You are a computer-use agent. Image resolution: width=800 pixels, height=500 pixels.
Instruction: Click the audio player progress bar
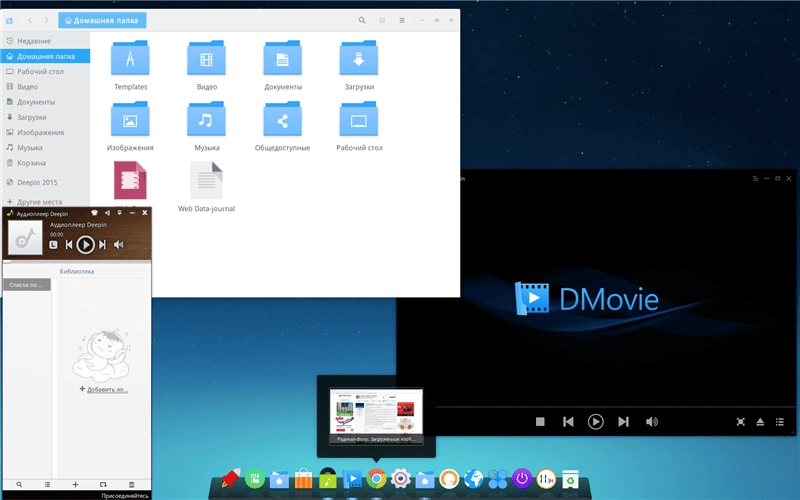pos(77,262)
